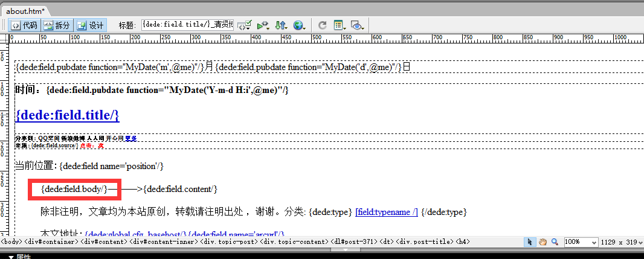
Task: Select the <h4> tag in tag selector
Action: coord(462,242)
